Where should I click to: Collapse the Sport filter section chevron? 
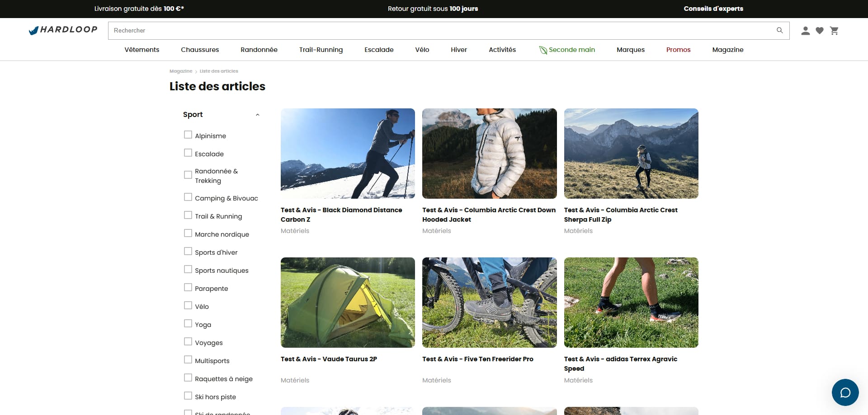click(258, 115)
